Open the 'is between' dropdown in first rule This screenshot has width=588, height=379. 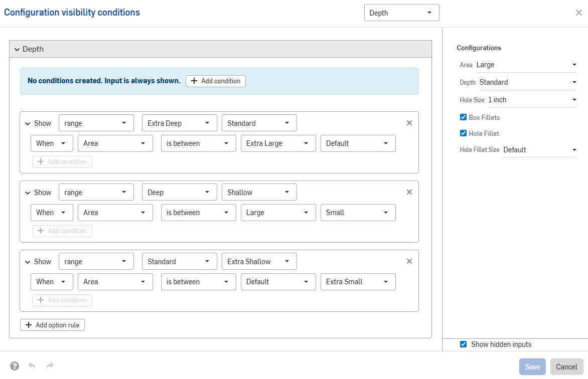tap(198, 143)
